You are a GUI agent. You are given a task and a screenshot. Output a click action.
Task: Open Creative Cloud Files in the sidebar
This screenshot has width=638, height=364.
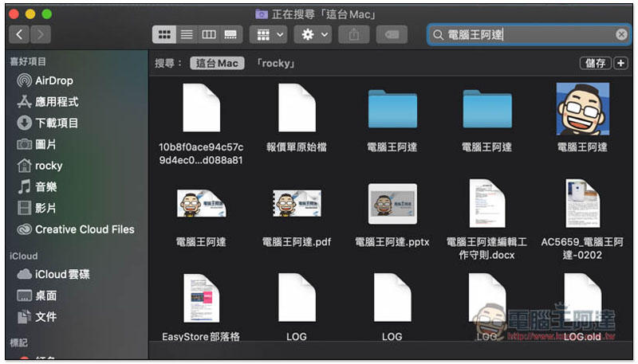pos(77,229)
